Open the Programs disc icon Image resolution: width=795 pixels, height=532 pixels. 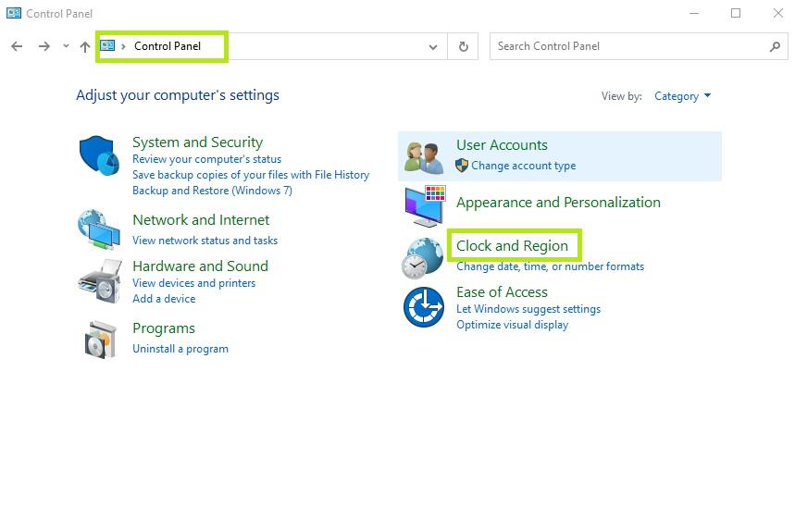coord(99,340)
